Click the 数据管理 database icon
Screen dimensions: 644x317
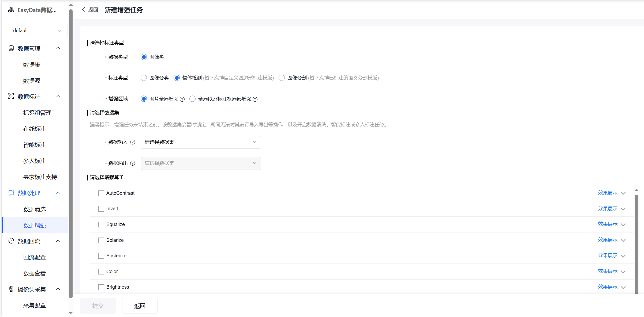click(x=11, y=48)
